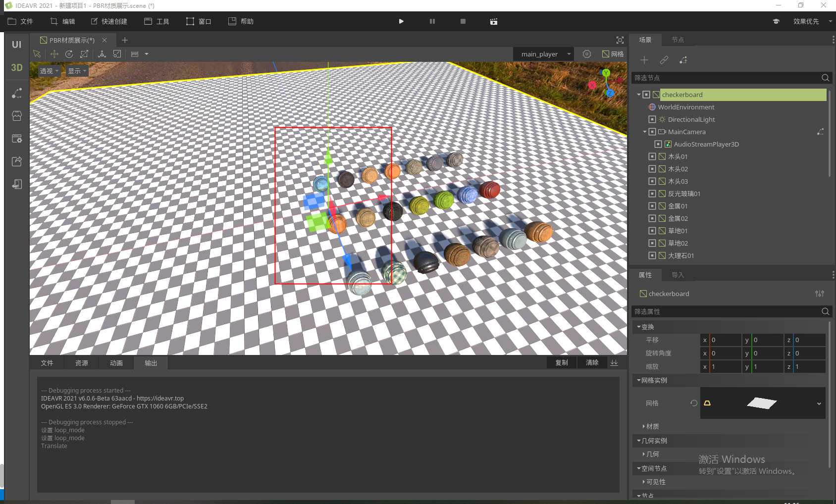Toggle the snap tool icon
Screen dimensions: 836x504
(117, 54)
